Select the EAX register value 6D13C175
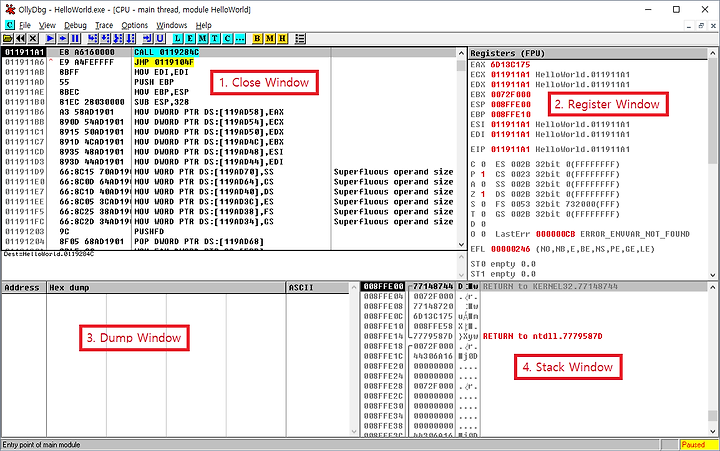This screenshot has height=451, width=720. coord(510,65)
